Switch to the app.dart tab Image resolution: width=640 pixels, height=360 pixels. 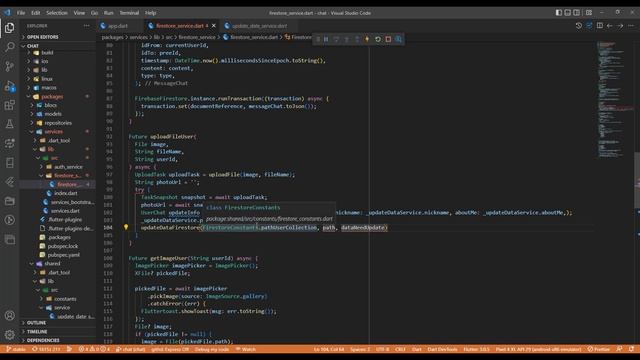(x=119, y=26)
